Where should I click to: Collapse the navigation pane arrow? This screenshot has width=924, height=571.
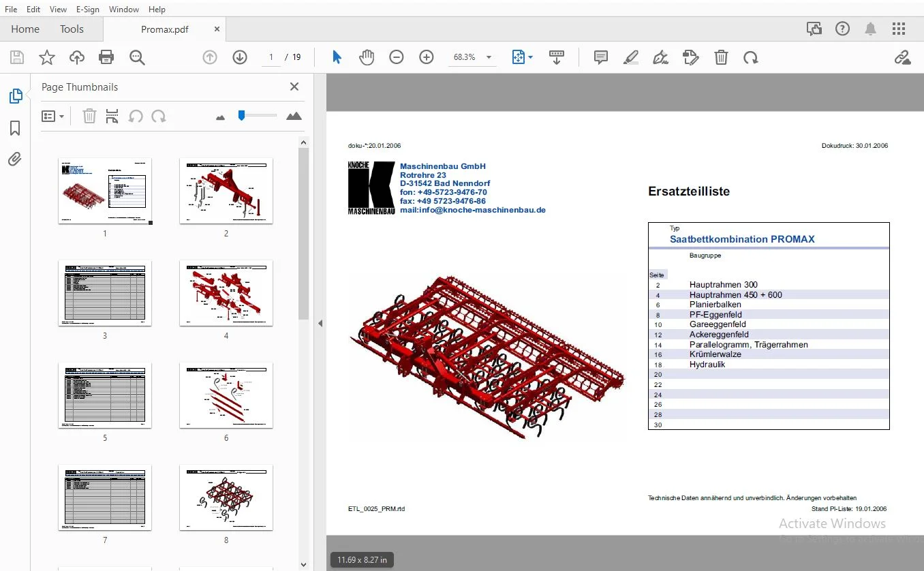(x=320, y=323)
